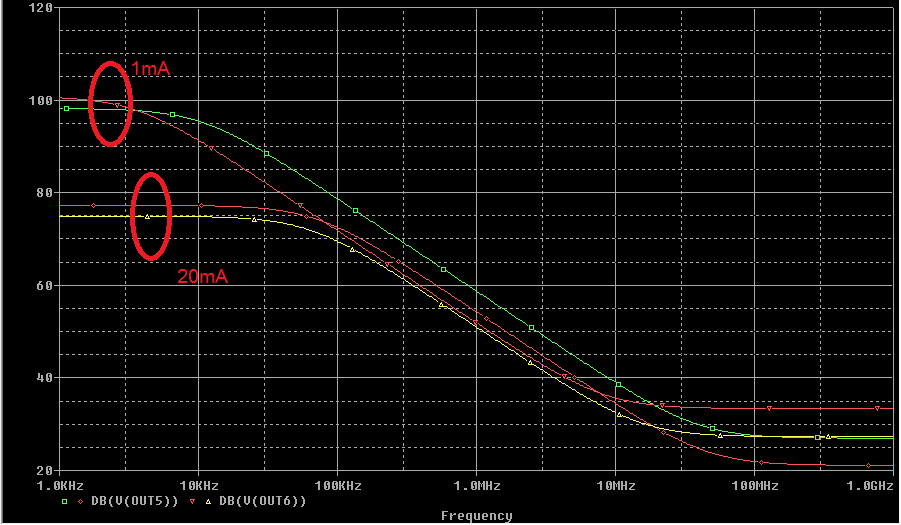Click the red inverted-triangle legend marker
The image size is (901, 525).
pos(192,501)
